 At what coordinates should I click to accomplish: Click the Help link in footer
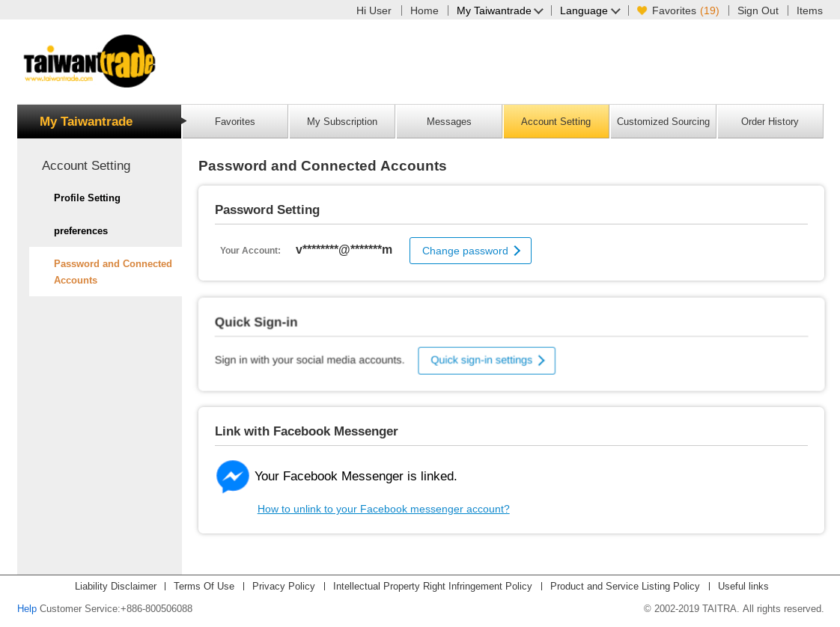coord(27,609)
